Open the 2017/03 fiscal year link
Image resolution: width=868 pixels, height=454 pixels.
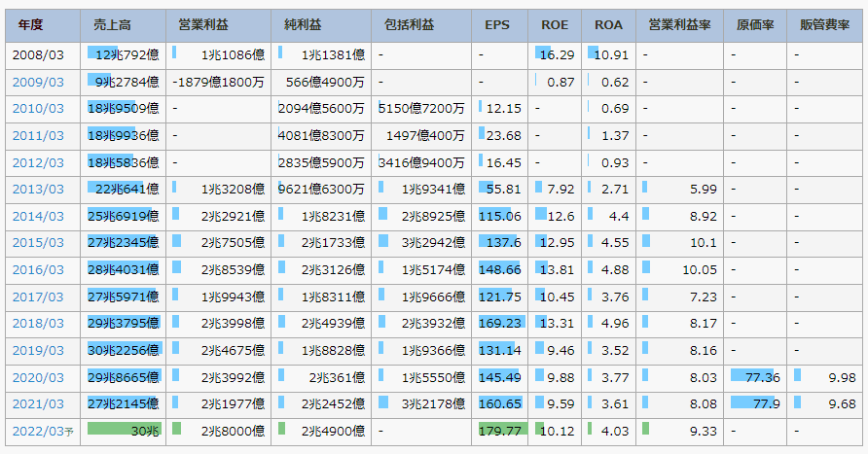point(38,297)
